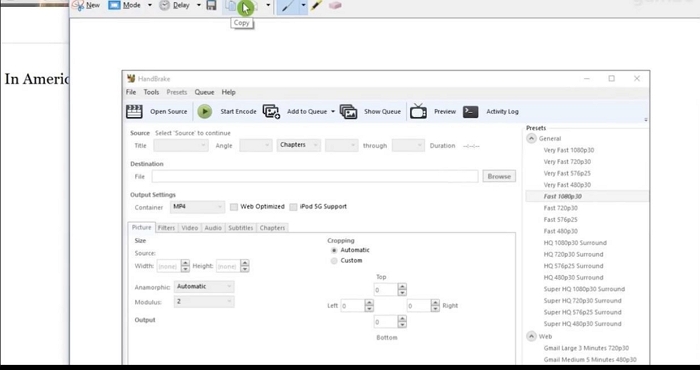Select the Fast 720p30 preset

(x=560, y=208)
